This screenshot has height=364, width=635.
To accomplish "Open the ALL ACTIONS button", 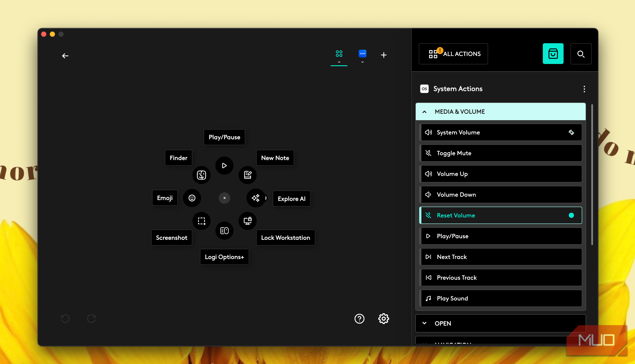I will (453, 54).
